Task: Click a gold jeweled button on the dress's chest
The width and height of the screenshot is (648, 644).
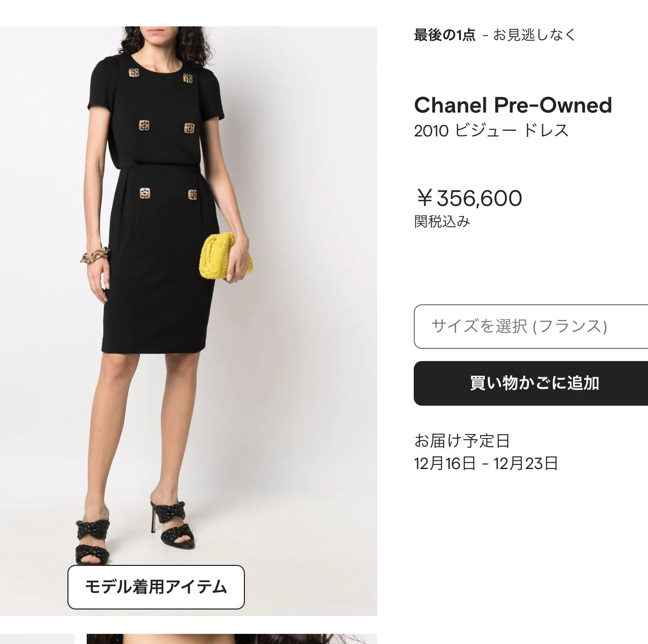Action: click(134, 73)
